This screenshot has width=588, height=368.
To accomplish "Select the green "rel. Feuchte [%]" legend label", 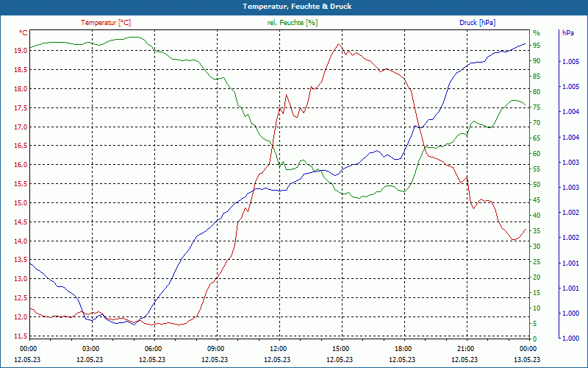I will pos(293,23).
